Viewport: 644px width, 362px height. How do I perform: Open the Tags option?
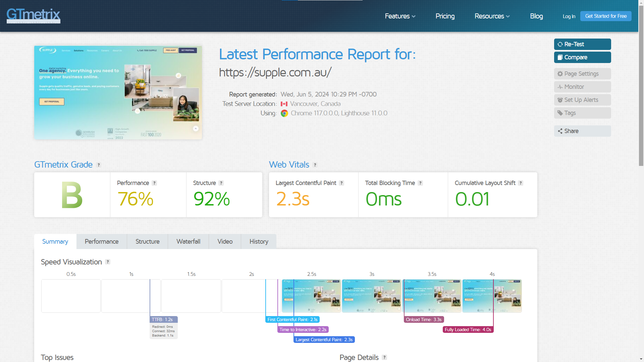(x=582, y=113)
